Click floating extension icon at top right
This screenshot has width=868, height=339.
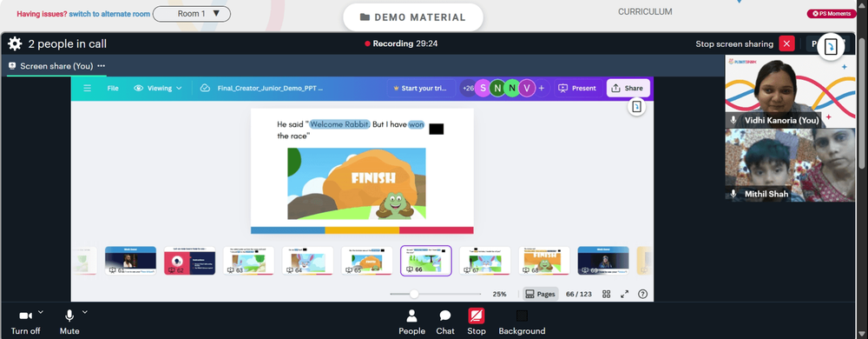pyautogui.click(x=831, y=47)
